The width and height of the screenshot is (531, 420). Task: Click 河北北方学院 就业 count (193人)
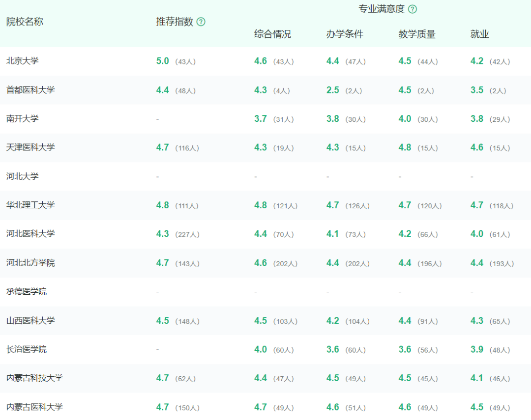(501, 264)
